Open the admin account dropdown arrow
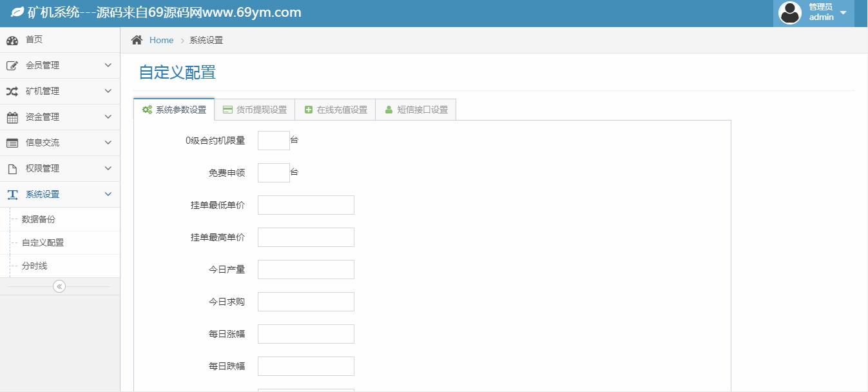 844,13
